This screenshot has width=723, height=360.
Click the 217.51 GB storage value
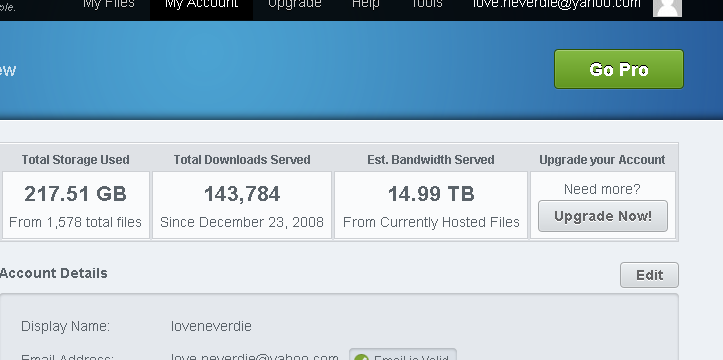point(76,194)
